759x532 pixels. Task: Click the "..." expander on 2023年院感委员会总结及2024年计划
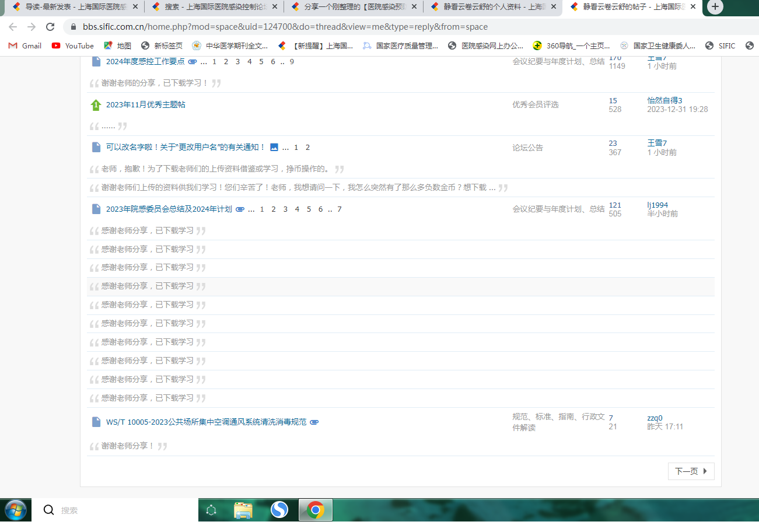[x=251, y=209]
